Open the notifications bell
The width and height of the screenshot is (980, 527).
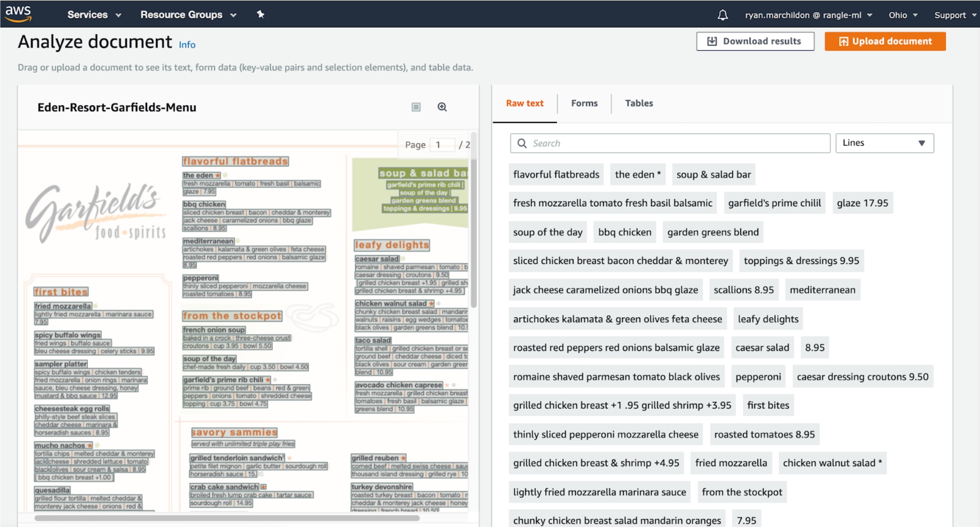tap(722, 15)
